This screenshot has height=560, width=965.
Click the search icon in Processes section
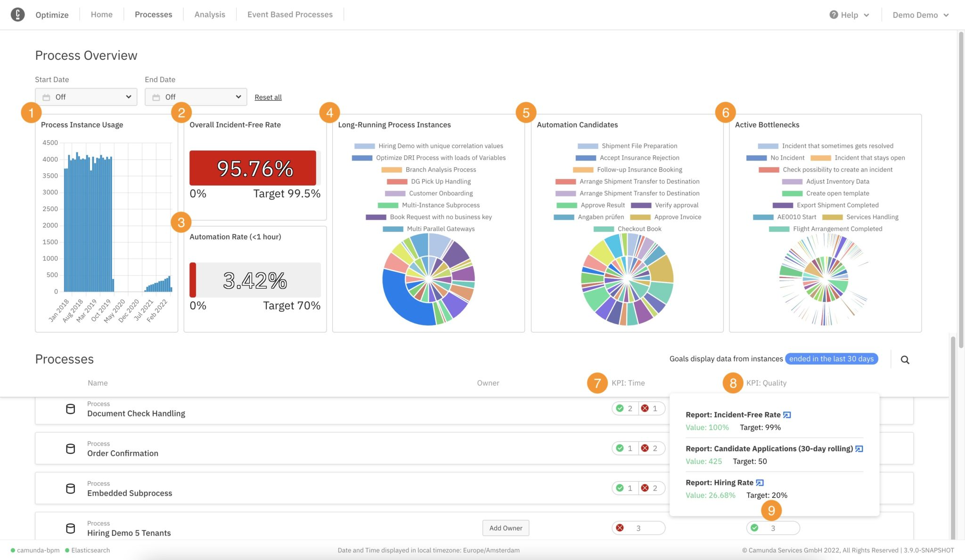905,360
